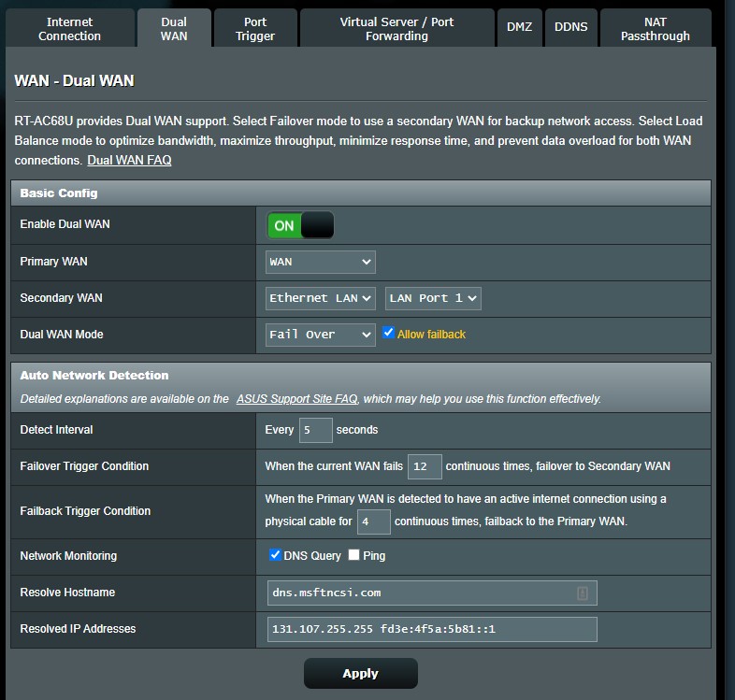Image resolution: width=735 pixels, height=700 pixels.
Task: Click the Dual WAN Mode label
Action: coord(62,335)
